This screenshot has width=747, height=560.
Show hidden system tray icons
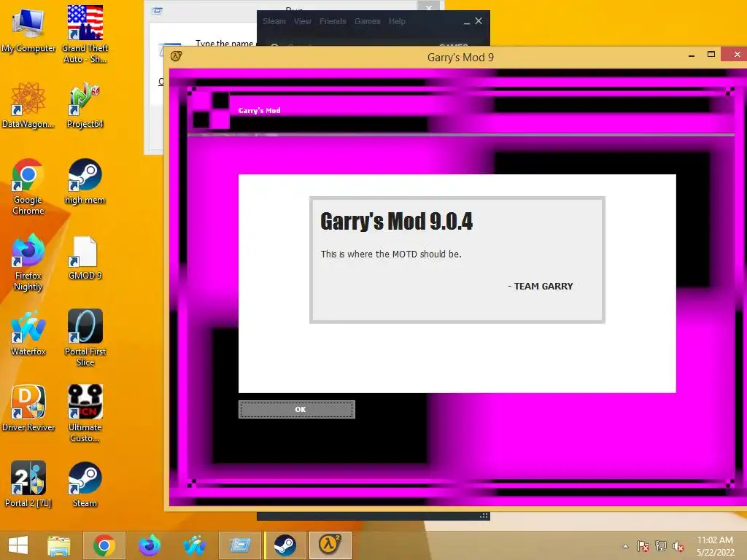pos(625,546)
